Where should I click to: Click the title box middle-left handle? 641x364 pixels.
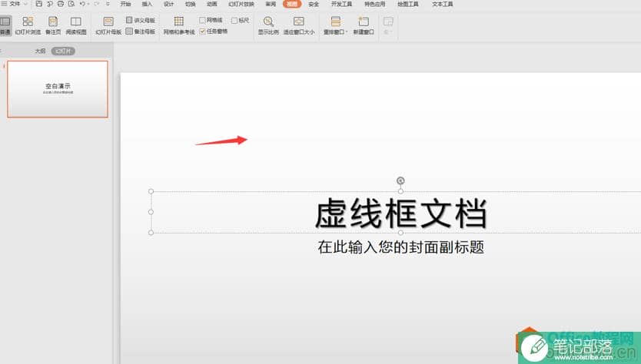click(x=151, y=212)
